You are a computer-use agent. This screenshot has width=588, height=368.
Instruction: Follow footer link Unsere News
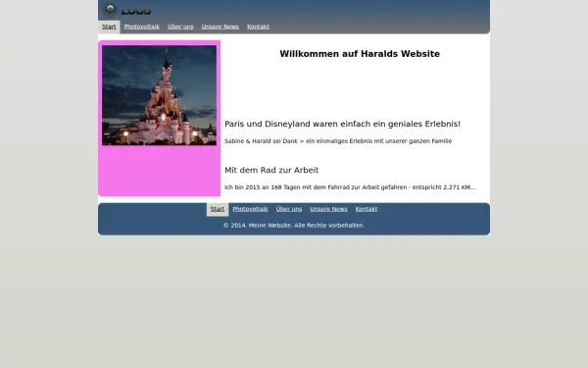click(x=328, y=209)
